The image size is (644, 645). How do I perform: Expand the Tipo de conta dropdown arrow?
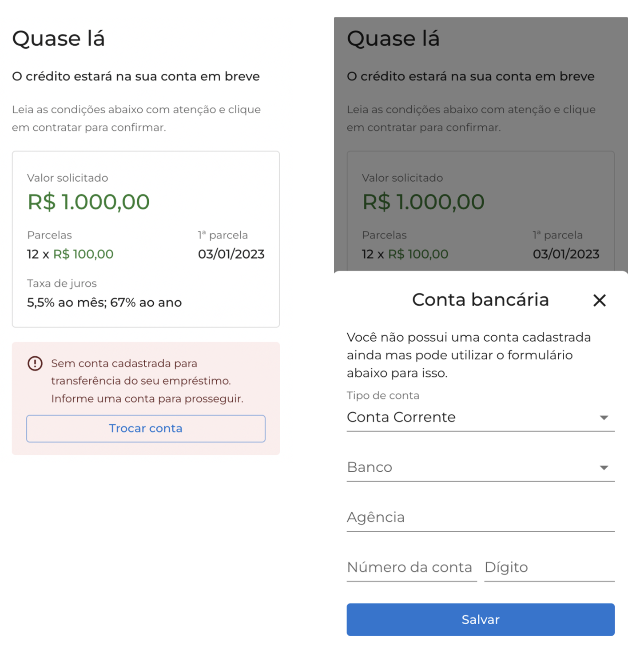click(x=604, y=418)
